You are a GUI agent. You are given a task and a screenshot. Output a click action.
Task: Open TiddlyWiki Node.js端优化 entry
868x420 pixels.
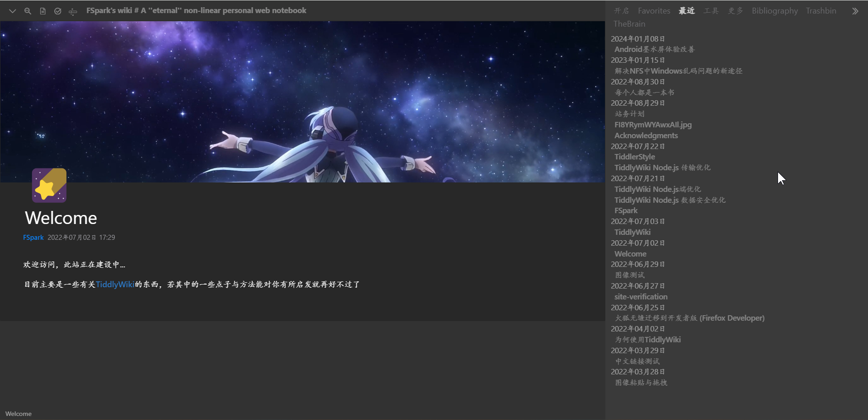click(x=657, y=189)
